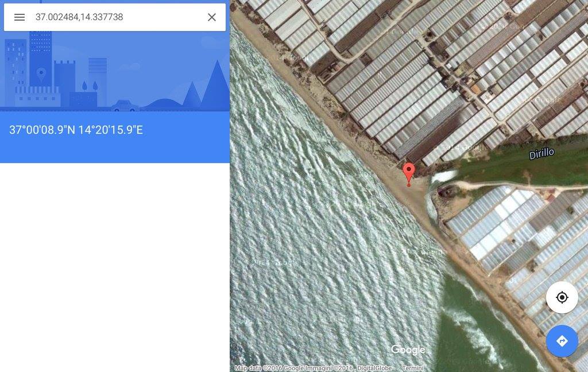Click the empty white panel under the info card

click(115, 267)
